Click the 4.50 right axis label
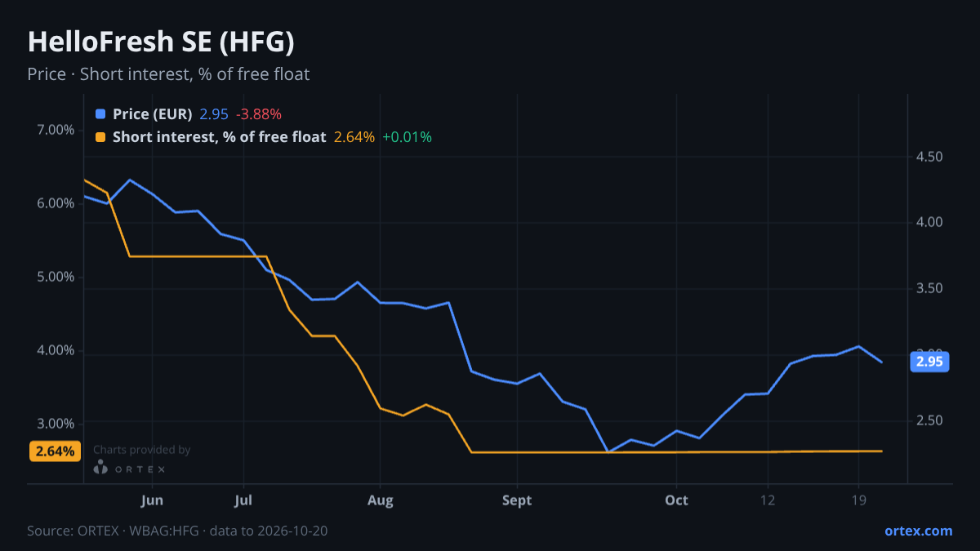980x551 pixels. (x=929, y=157)
